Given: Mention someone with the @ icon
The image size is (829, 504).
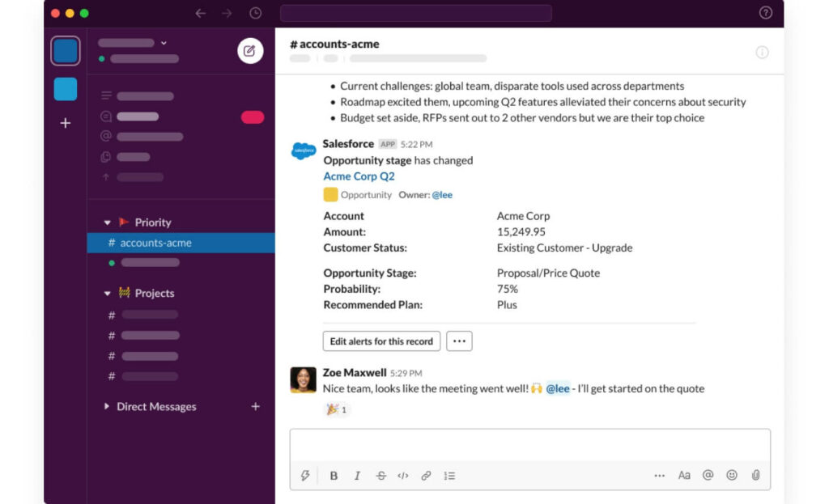Looking at the screenshot, I should click(x=708, y=475).
